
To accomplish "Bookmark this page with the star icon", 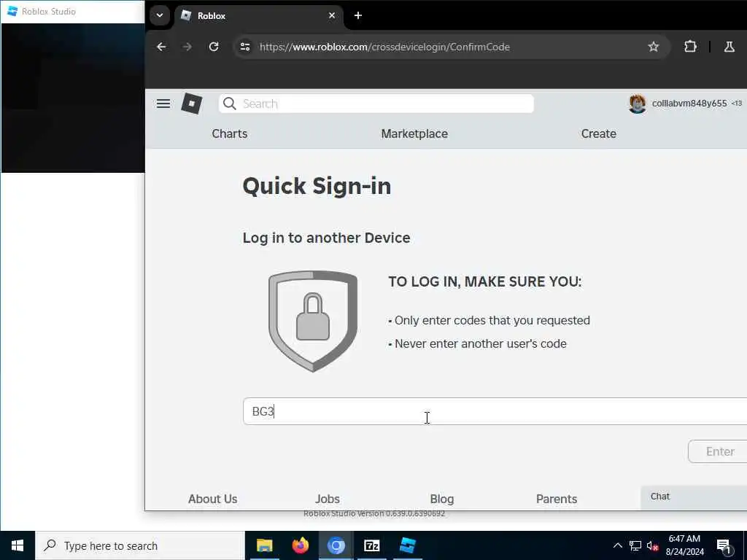I will tap(653, 47).
